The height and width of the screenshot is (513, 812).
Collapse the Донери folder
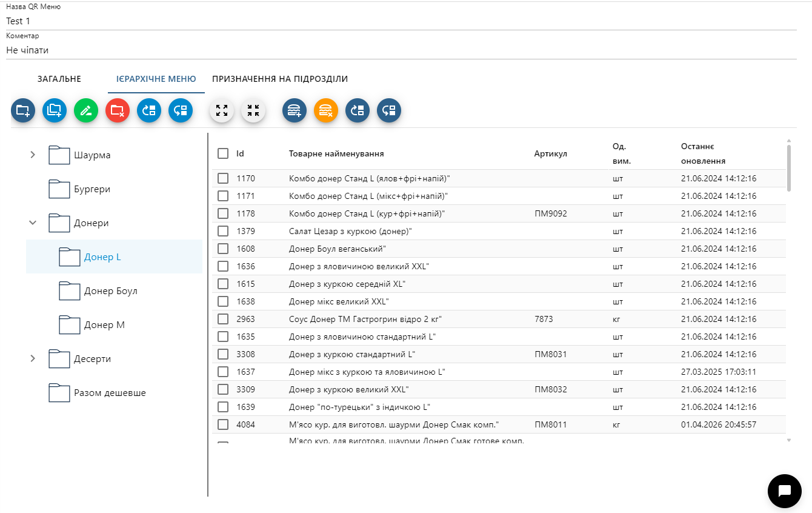pyautogui.click(x=33, y=223)
